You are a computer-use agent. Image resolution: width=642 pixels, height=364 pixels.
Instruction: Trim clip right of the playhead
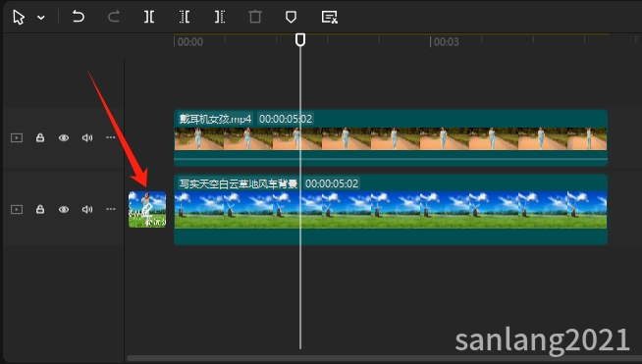tap(220, 17)
